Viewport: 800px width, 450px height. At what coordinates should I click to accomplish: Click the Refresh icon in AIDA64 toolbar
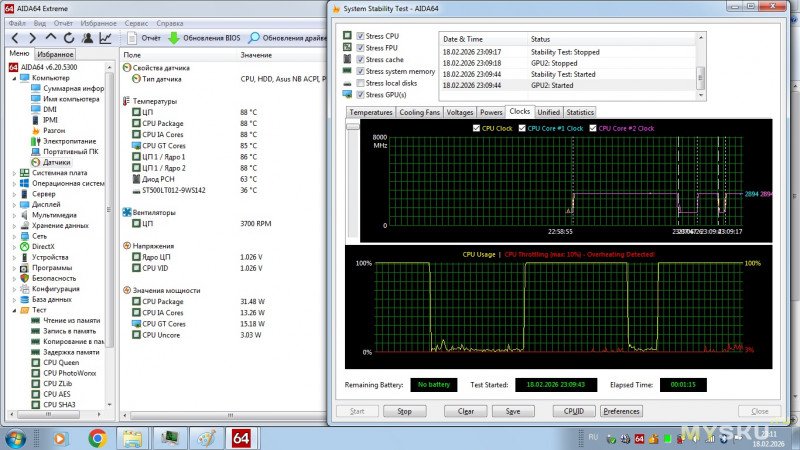pos(68,38)
